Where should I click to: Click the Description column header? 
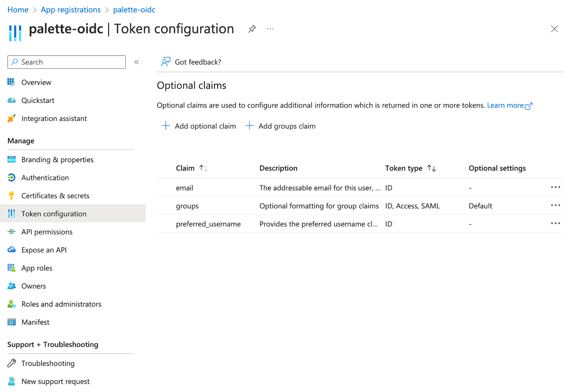(x=278, y=168)
